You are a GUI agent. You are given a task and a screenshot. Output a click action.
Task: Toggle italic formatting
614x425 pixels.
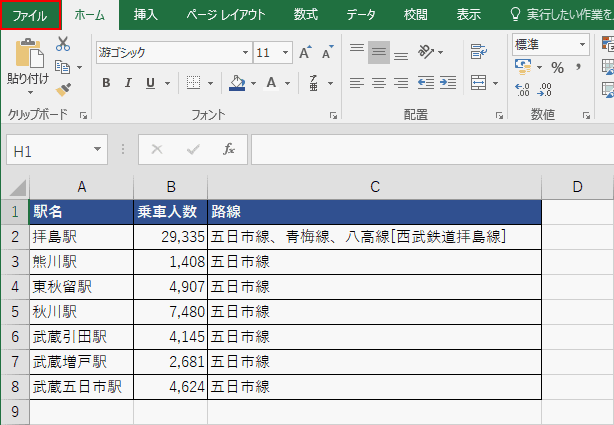click(128, 83)
